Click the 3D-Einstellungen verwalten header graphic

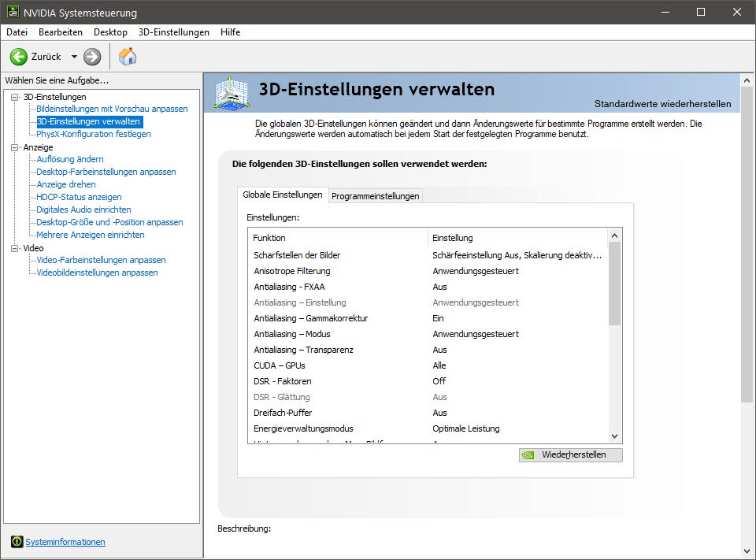(232, 92)
